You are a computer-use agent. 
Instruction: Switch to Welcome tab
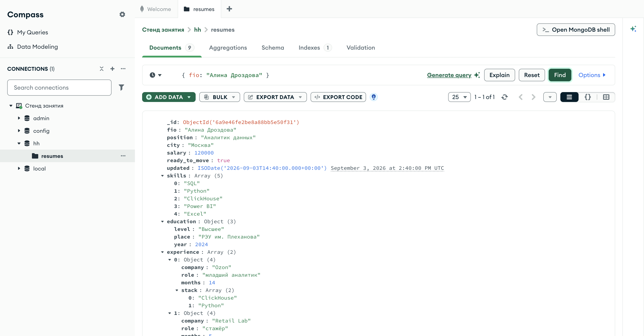tap(156, 9)
